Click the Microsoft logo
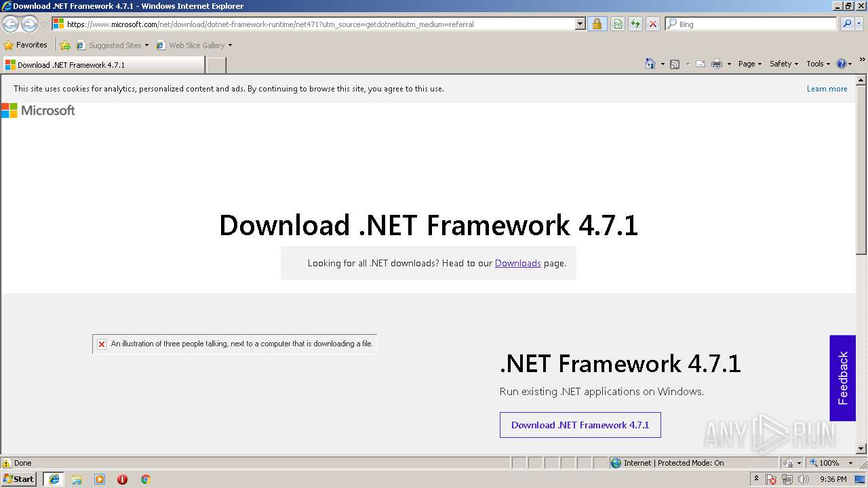 (x=38, y=110)
